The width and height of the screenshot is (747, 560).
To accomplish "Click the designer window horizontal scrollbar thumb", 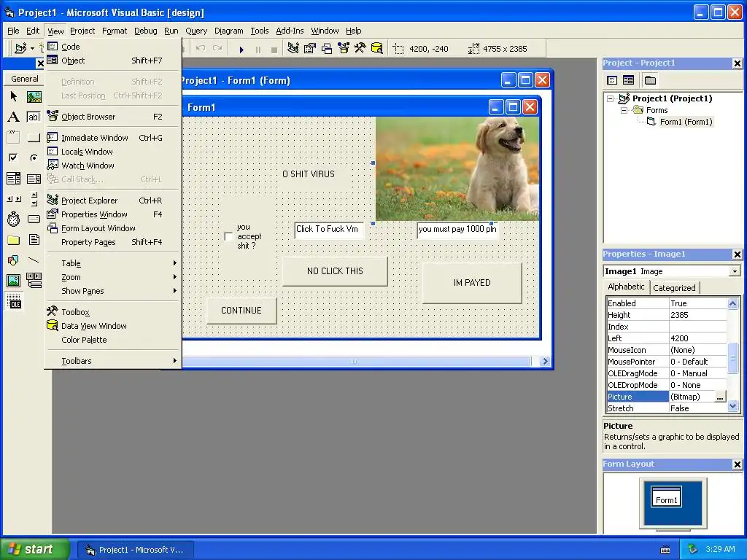I will 354,362.
